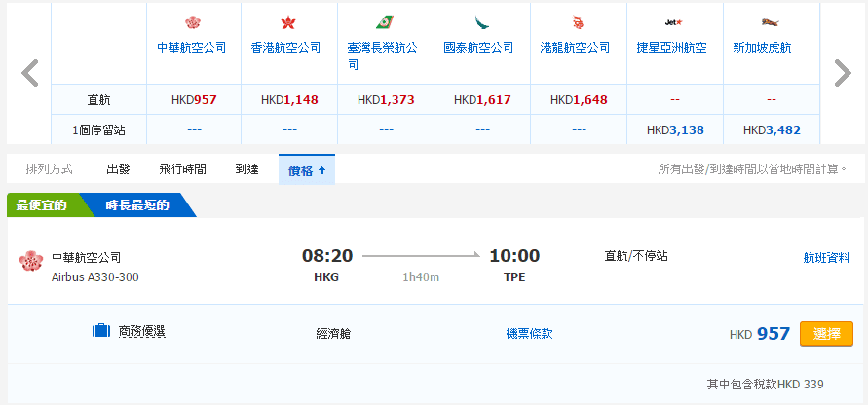Switch to the 時長最短的 tab
868x405 pixels.
[x=137, y=205]
